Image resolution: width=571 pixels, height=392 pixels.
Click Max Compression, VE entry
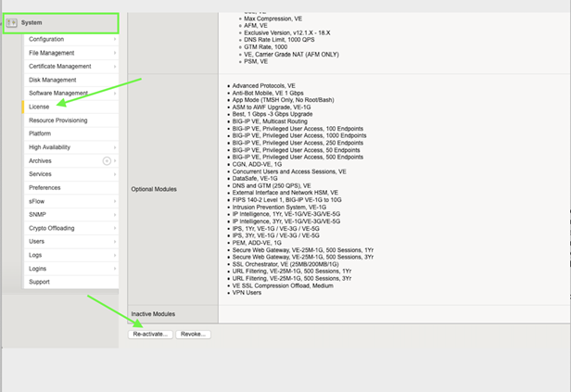tap(273, 19)
